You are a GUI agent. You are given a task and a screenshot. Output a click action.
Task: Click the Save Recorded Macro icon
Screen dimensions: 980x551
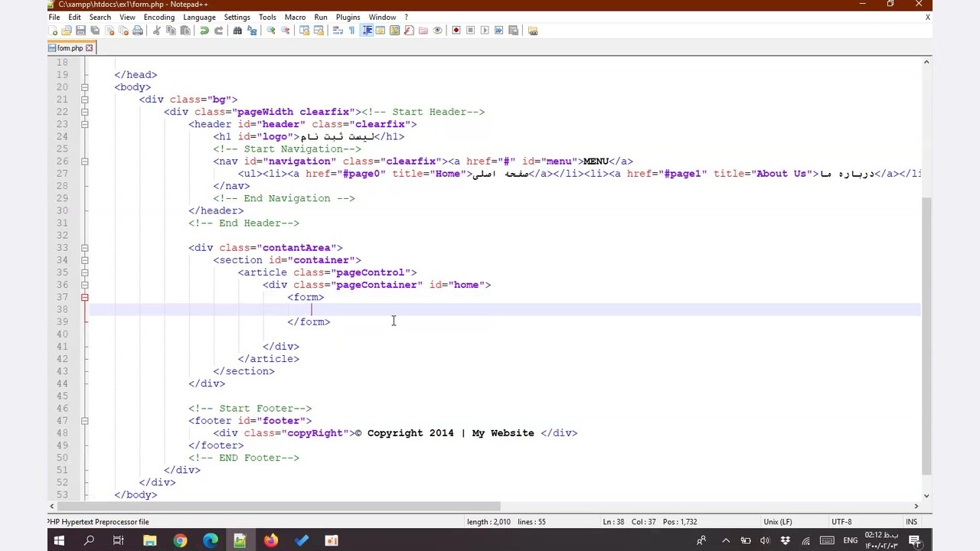click(513, 31)
